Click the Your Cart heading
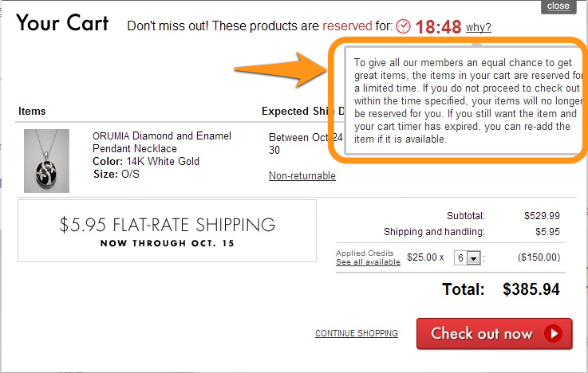This screenshot has width=588, height=373. (x=62, y=22)
